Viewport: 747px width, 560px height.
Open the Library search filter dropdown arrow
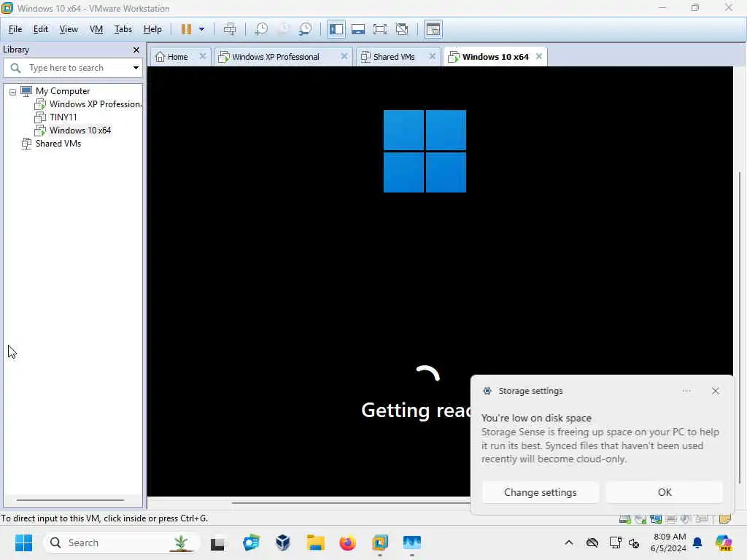coord(136,68)
